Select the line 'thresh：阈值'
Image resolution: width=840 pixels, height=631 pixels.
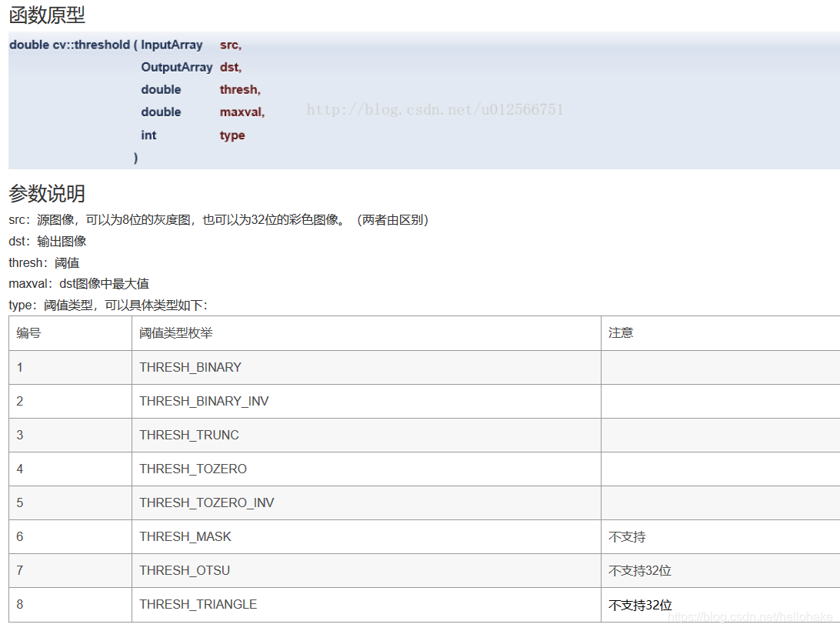[44, 262]
